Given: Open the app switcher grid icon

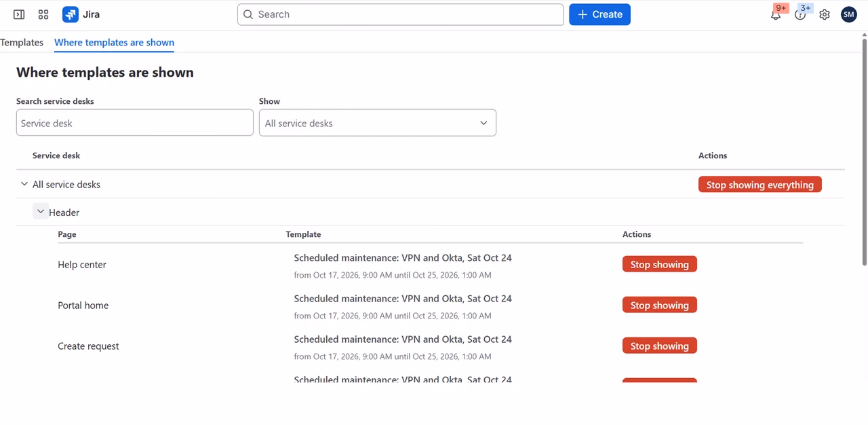Looking at the screenshot, I should tap(43, 14).
